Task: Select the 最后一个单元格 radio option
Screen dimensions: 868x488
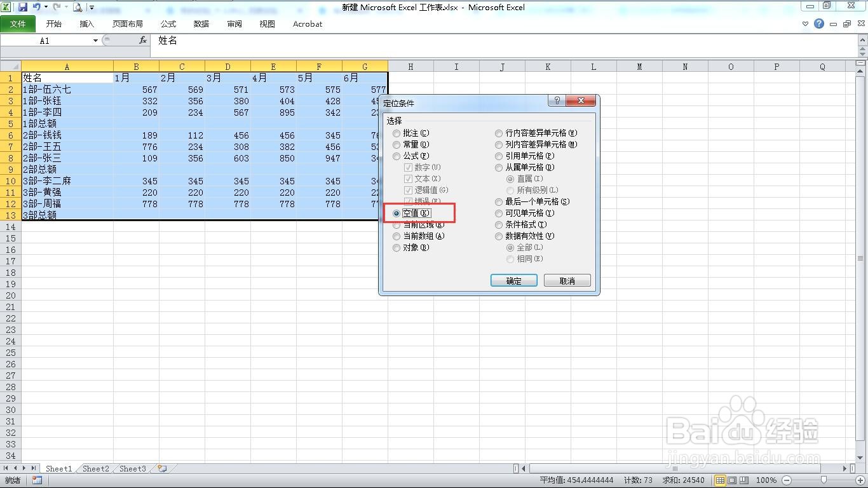Action: click(x=532, y=202)
